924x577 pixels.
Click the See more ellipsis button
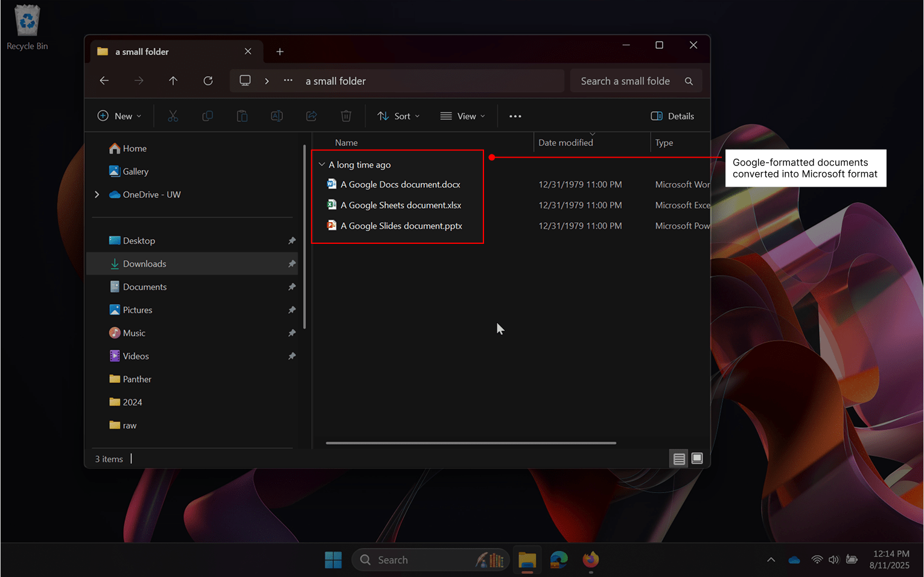[x=515, y=115]
